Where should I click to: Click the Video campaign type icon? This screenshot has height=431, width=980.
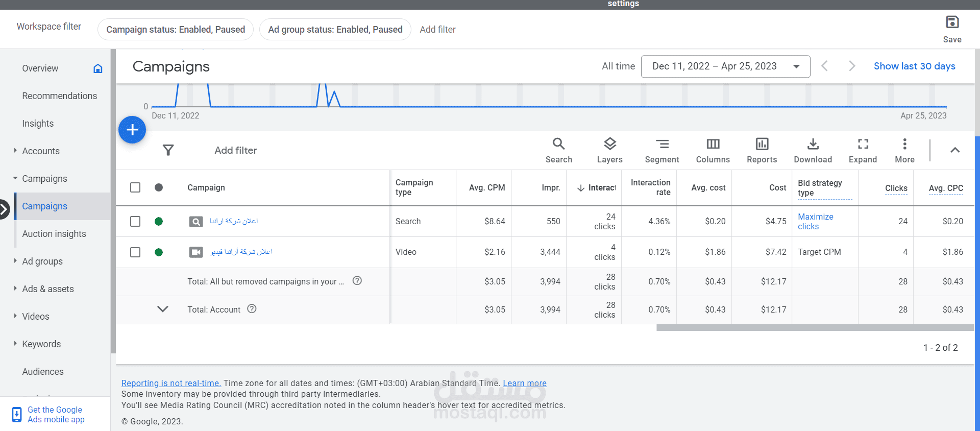pos(196,252)
